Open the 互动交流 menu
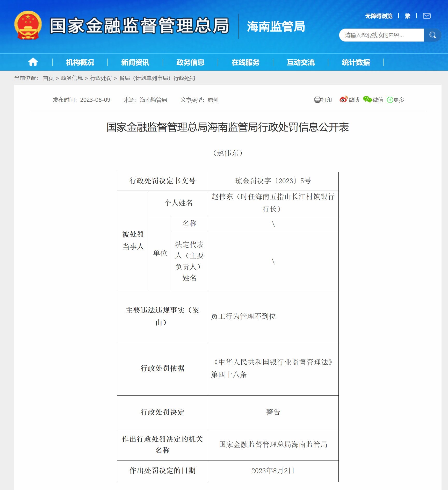The image size is (448, 490). pos(301,62)
